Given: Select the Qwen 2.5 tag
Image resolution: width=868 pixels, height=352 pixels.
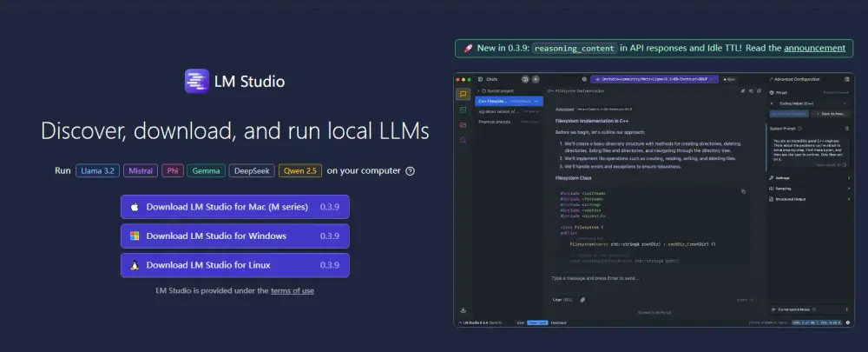Looking at the screenshot, I should coord(300,170).
